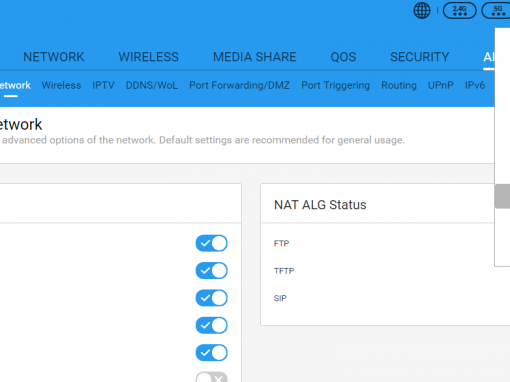Image resolution: width=510 pixels, height=382 pixels.
Task: Turn off the toggle beside TFTP row
Action: [212, 271]
